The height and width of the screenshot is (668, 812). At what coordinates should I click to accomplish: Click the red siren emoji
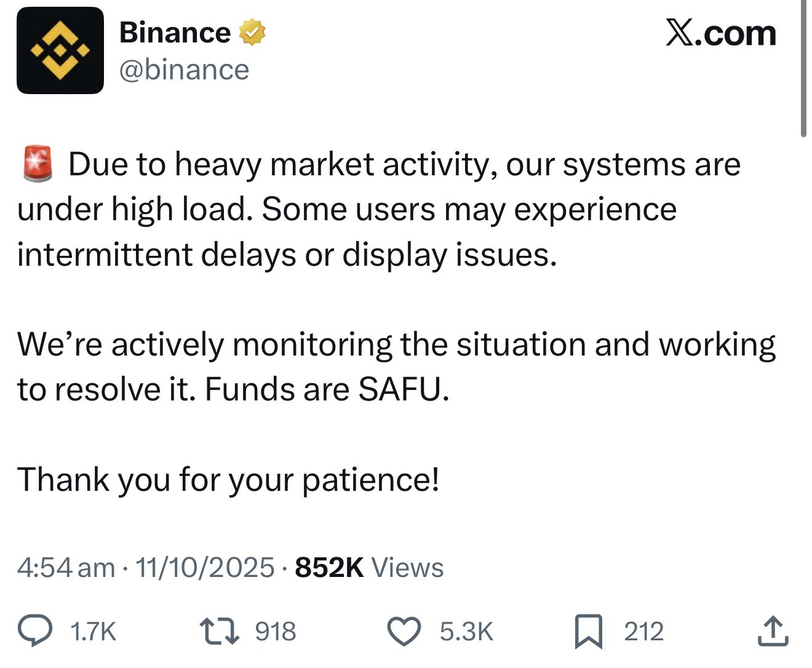coord(38,164)
